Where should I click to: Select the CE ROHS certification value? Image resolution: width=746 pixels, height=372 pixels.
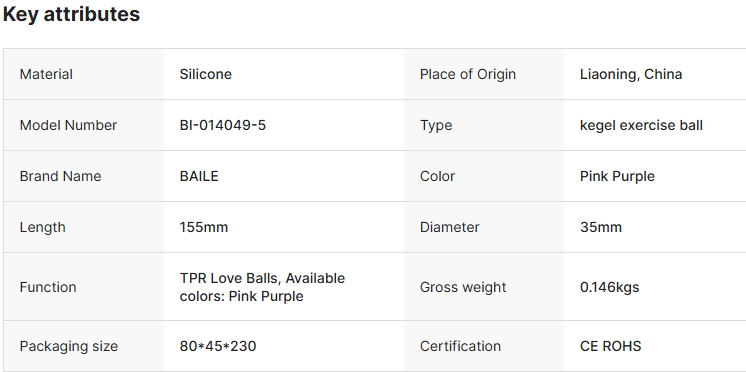(610, 346)
